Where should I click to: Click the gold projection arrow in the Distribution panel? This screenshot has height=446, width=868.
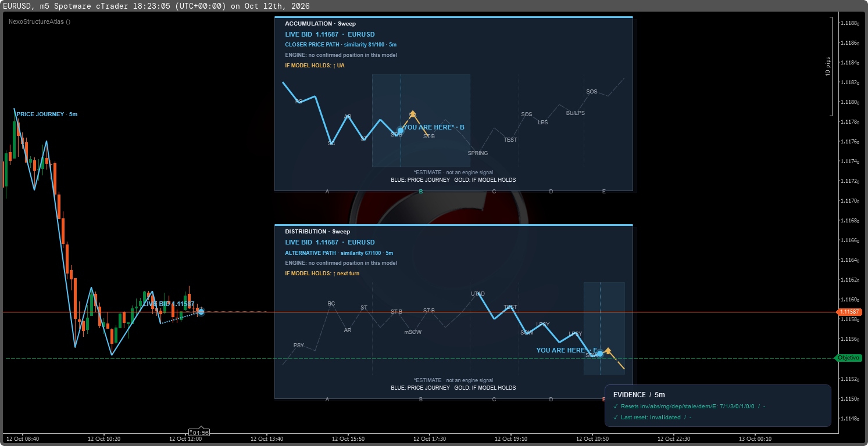pos(608,351)
